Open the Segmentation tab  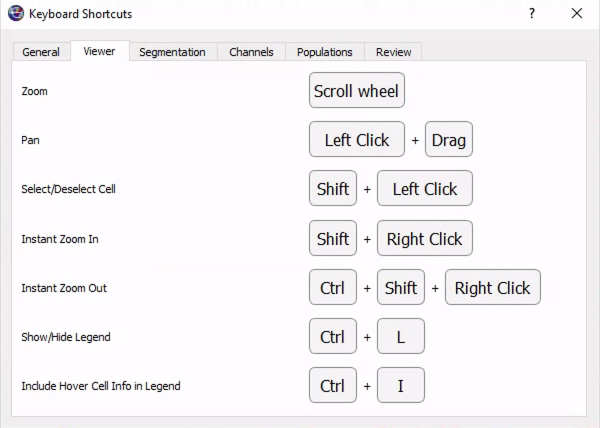173,52
